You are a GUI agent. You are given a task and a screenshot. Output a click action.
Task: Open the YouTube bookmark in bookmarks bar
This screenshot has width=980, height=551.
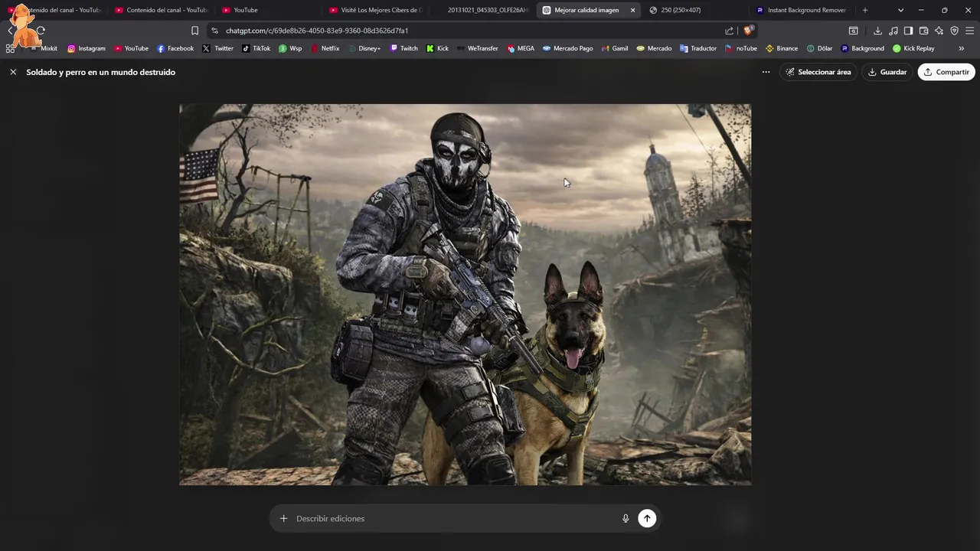coord(131,48)
